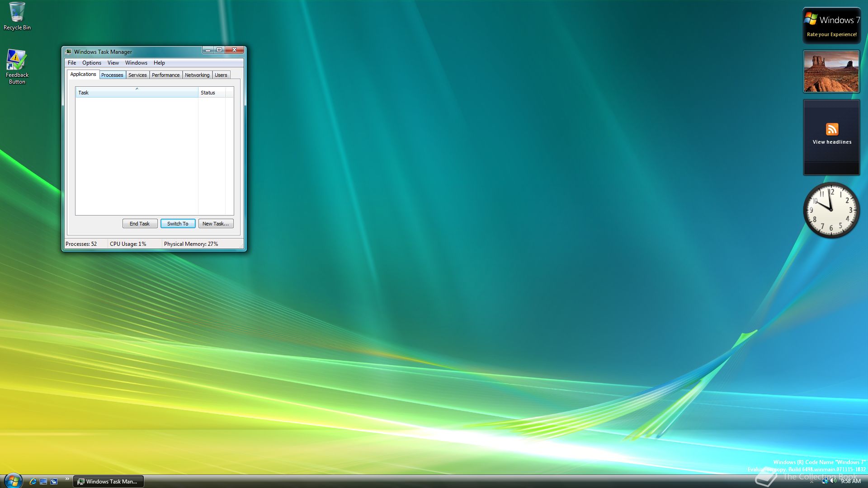The image size is (868, 488).
Task: Click the New Task... button
Action: (x=216, y=224)
